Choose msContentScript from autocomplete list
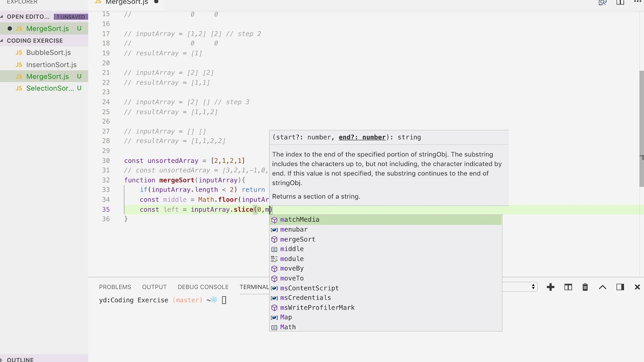 pyautogui.click(x=385, y=288)
